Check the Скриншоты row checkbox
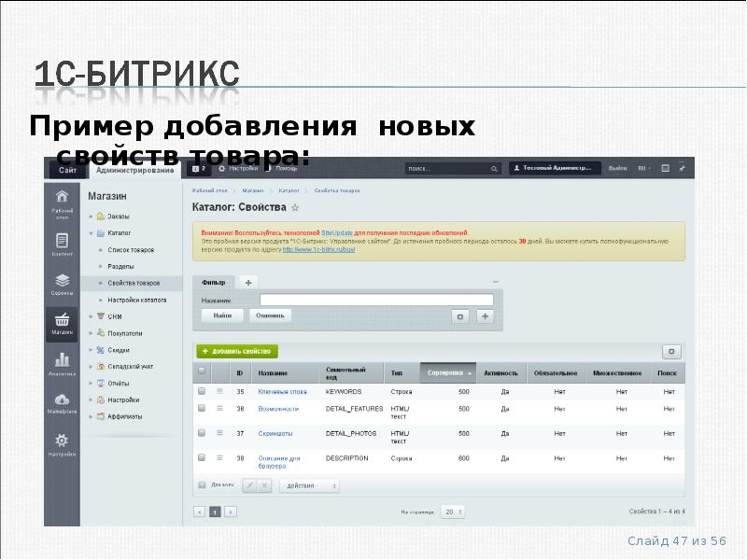Viewport: 747px width, 560px height. click(x=202, y=433)
